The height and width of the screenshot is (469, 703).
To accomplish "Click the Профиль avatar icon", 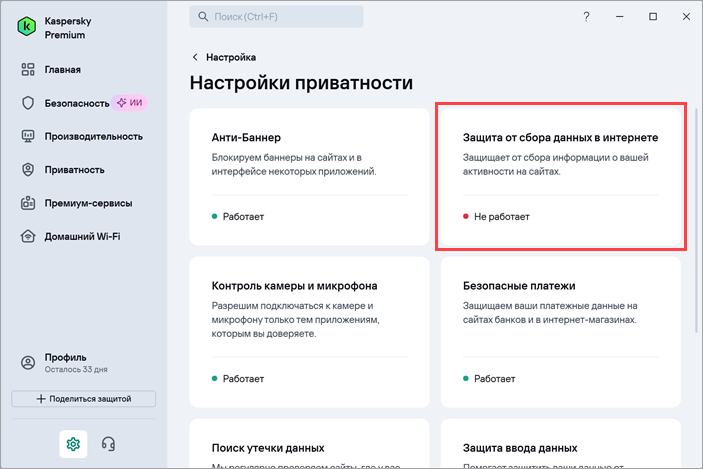I will 28,363.
